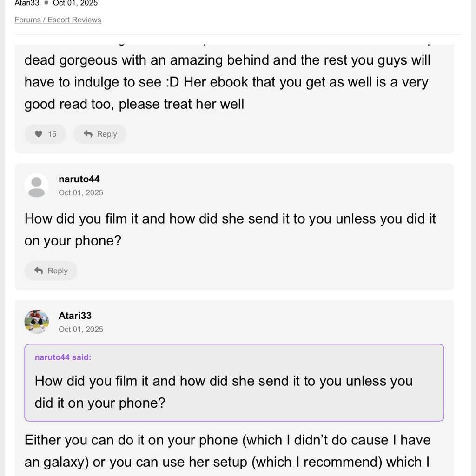The height and width of the screenshot is (476, 476).
Task: Click the date under Atari33's reply username
Action: (x=81, y=329)
